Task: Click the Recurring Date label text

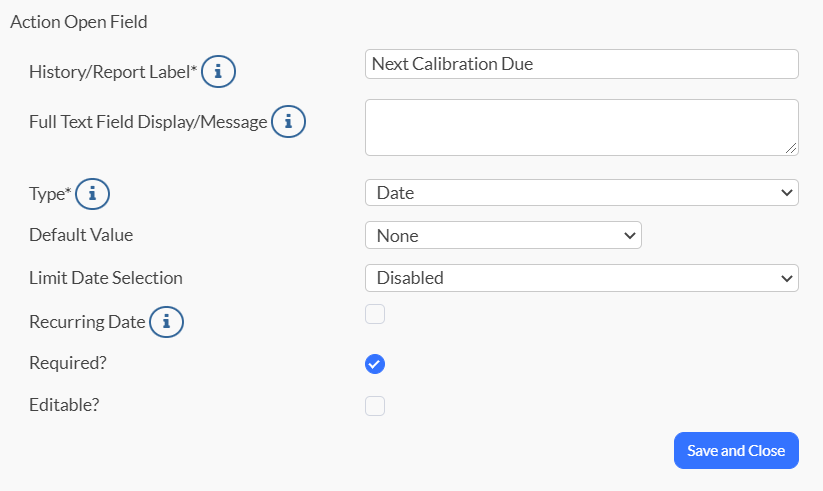Action: tap(87, 322)
